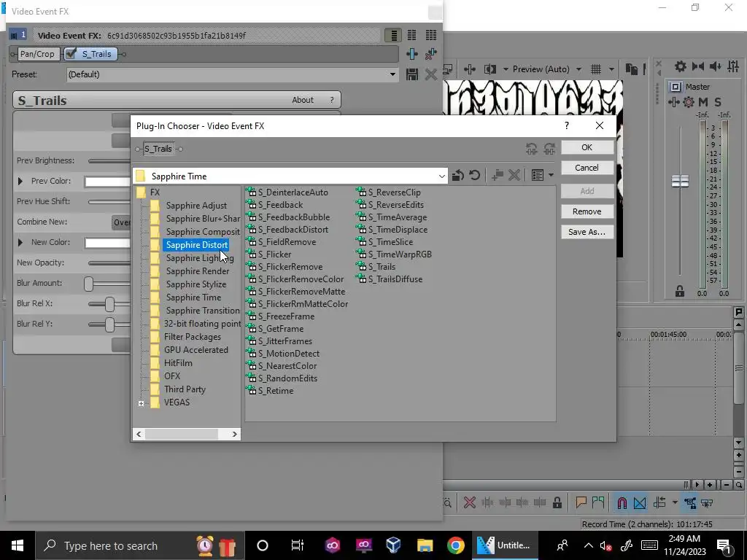Open plug-in chain in Video Event FX window
The width and height of the screenshot is (747, 560).
pyautogui.click(x=412, y=54)
